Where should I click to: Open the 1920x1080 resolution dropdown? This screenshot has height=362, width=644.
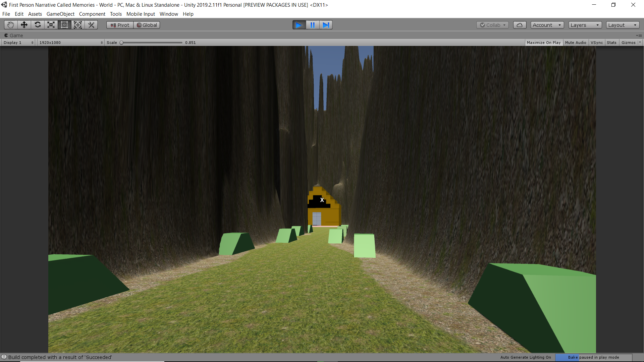71,43
